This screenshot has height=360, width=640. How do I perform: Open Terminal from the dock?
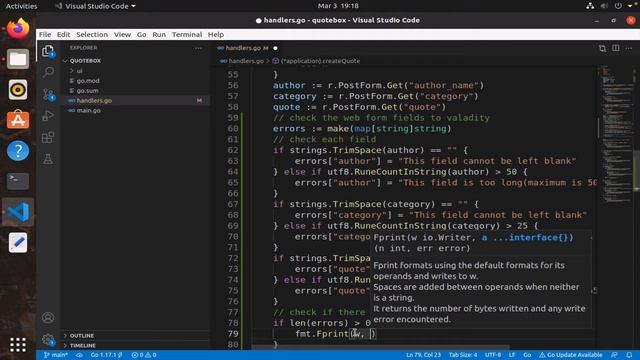coord(18,181)
